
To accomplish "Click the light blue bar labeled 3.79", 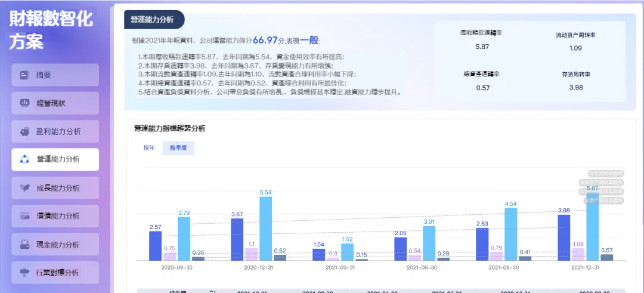I will (184, 239).
